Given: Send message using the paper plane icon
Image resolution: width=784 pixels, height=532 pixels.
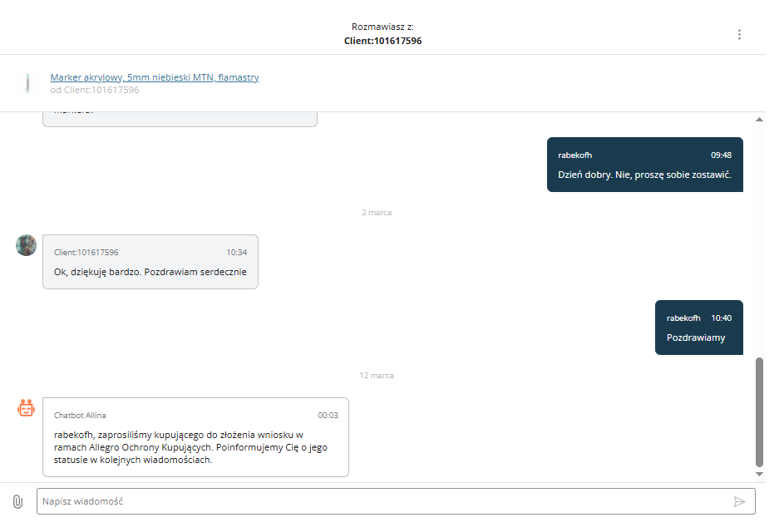Looking at the screenshot, I should 739,501.
